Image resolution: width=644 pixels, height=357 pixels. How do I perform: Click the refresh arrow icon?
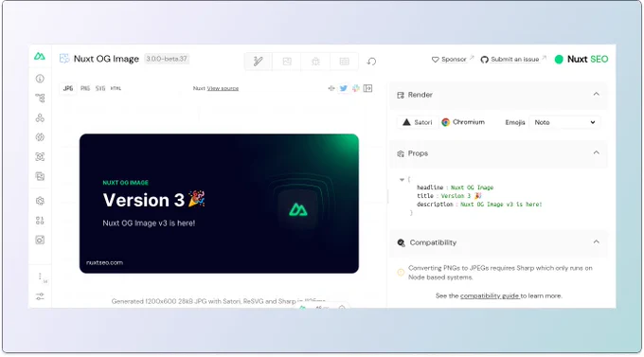[371, 62]
